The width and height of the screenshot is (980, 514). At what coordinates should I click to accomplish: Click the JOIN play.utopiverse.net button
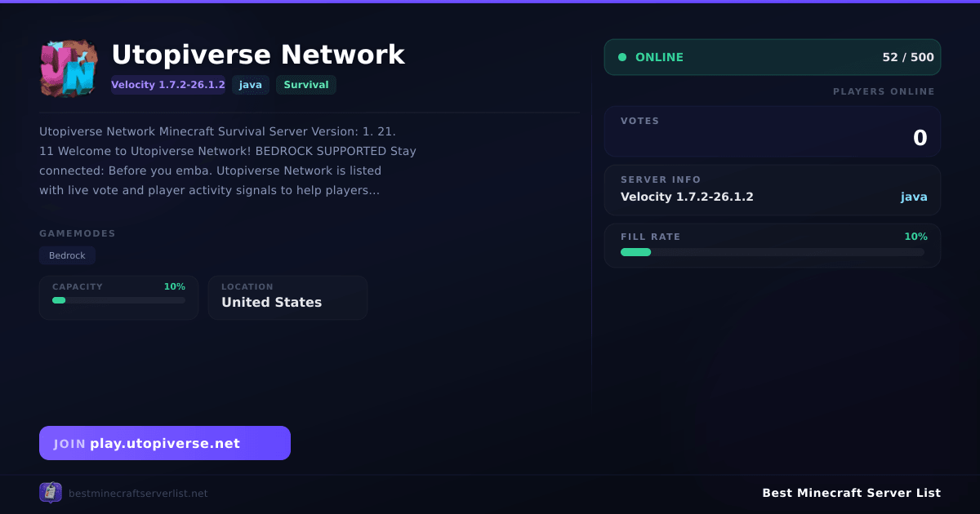(165, 443)
